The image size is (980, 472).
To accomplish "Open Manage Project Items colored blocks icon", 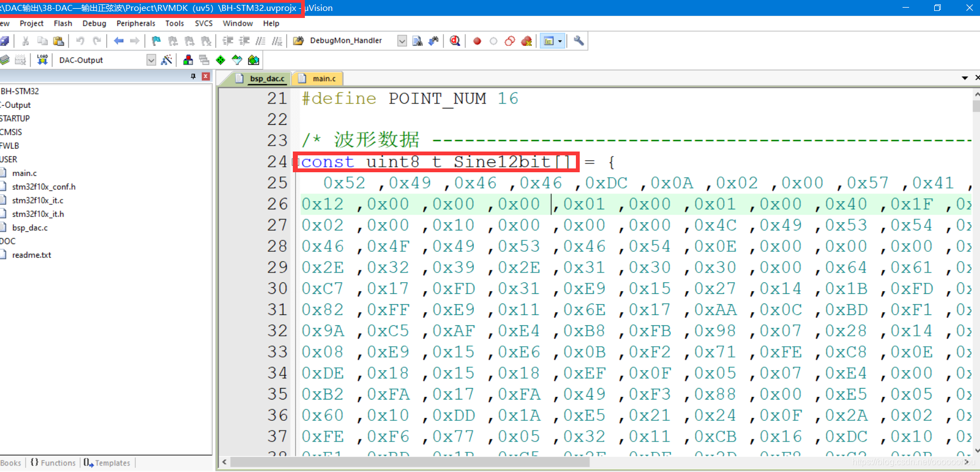I will 188,60.
